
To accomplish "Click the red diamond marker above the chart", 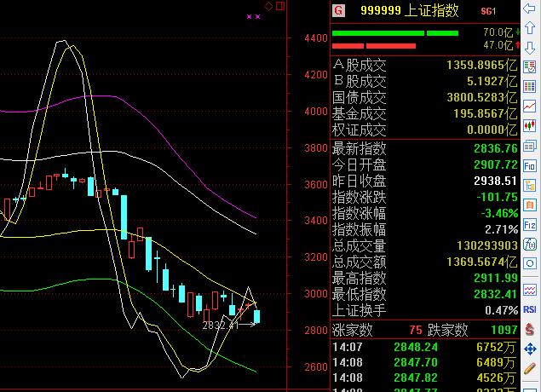I will tap(268, 6).
